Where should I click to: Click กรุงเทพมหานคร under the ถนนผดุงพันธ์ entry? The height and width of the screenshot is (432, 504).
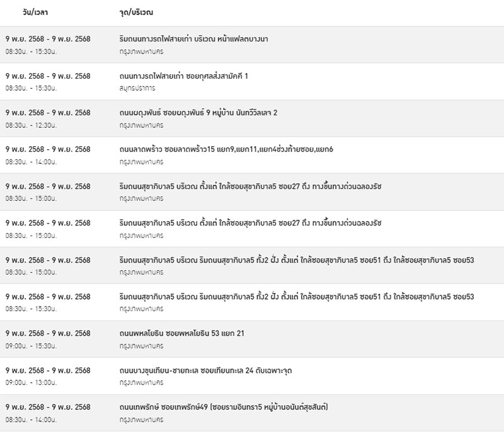point(141,125)
